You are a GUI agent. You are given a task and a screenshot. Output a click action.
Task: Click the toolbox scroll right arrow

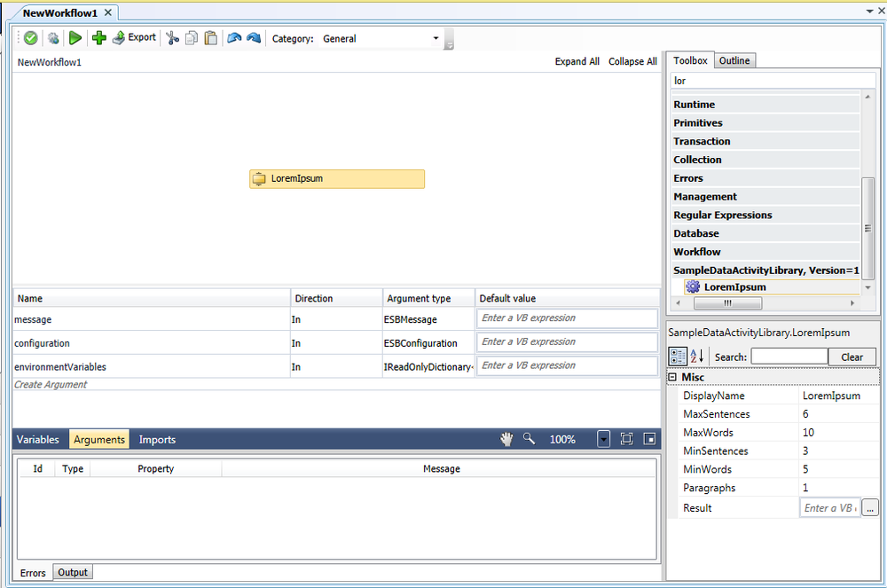pyautogui.click(x=852, y=303)
